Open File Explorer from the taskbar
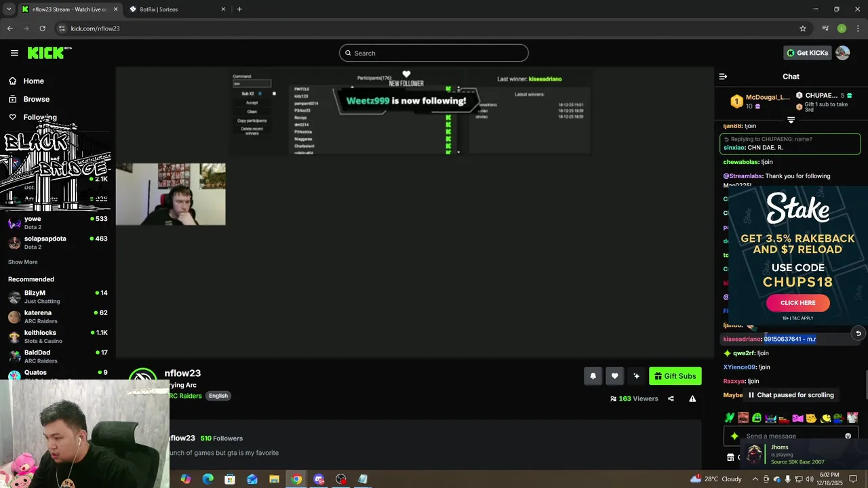The height and width of the screenshot is (488, 868). point(274,479)
